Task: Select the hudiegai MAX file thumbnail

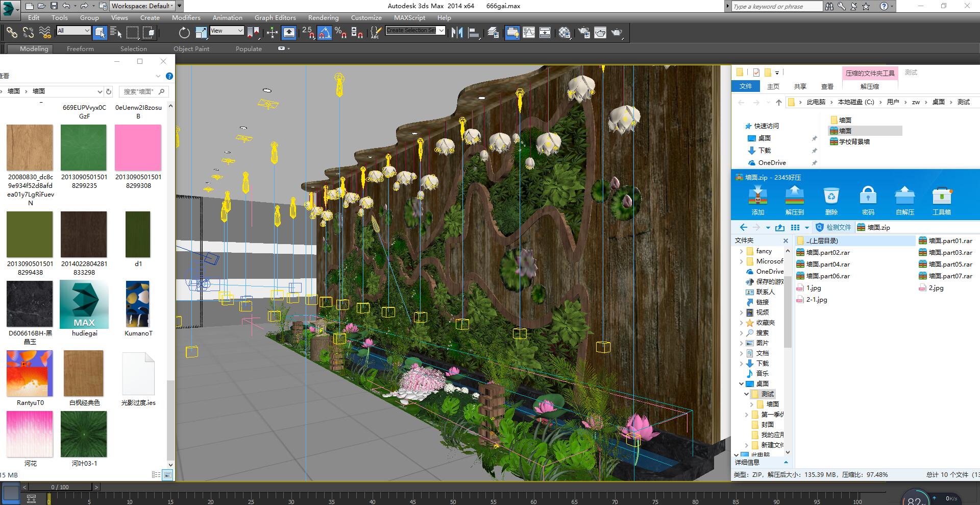Action: pyautogui.click(x=84, y=304)
